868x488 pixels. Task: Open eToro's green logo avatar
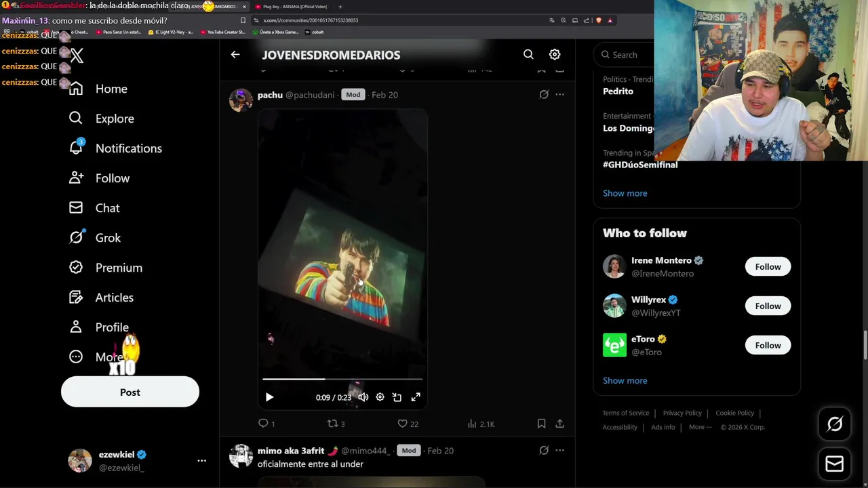coord(614,346)
